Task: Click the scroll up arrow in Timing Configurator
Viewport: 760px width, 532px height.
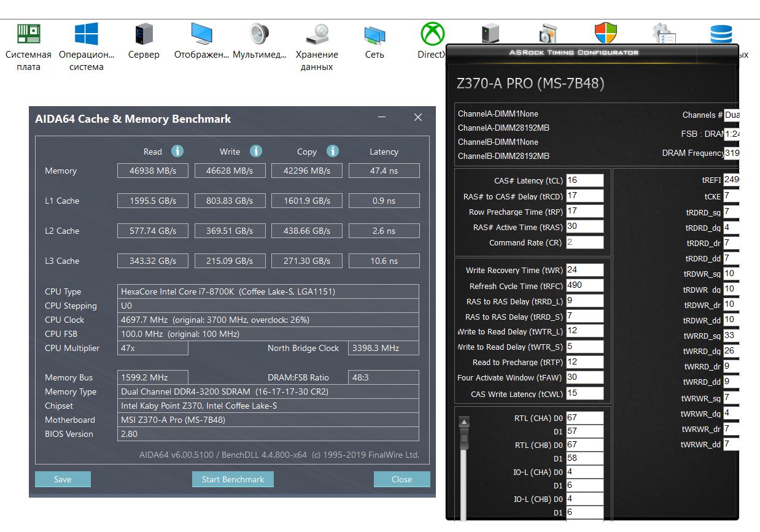Action: pyautogui.click(x=464, y=422)
